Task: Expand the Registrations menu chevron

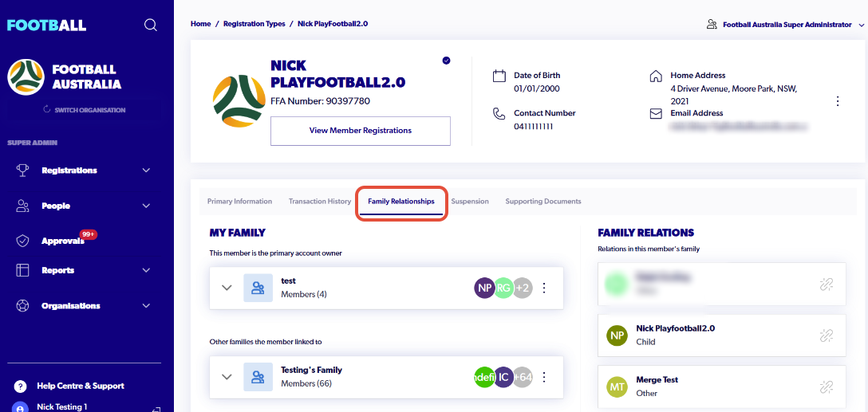Action: 146,171
